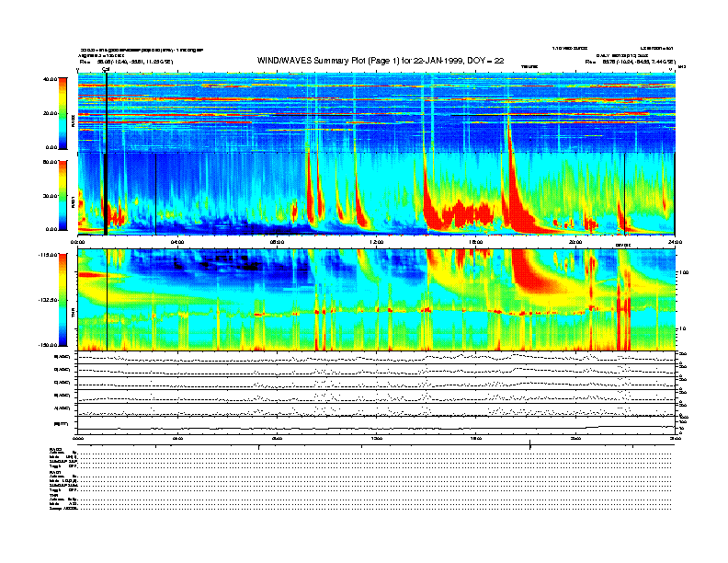Click the 12:00 time label under RAD1

click(x=376, y=242)
